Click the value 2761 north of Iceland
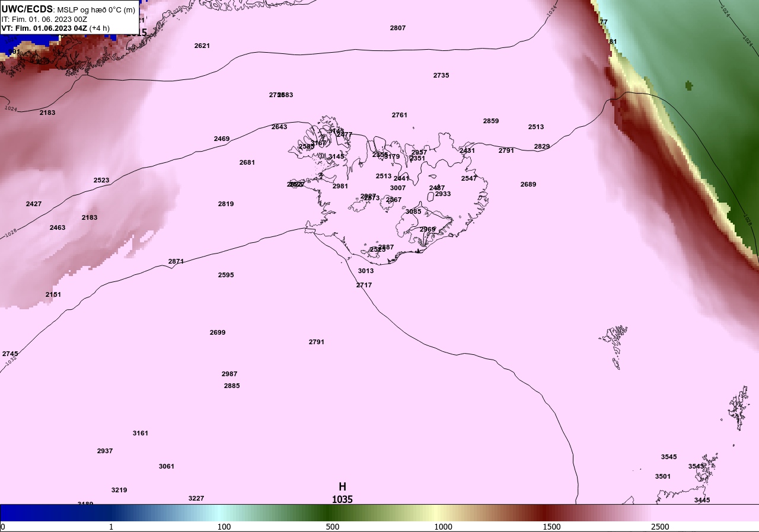 [400, 115]
